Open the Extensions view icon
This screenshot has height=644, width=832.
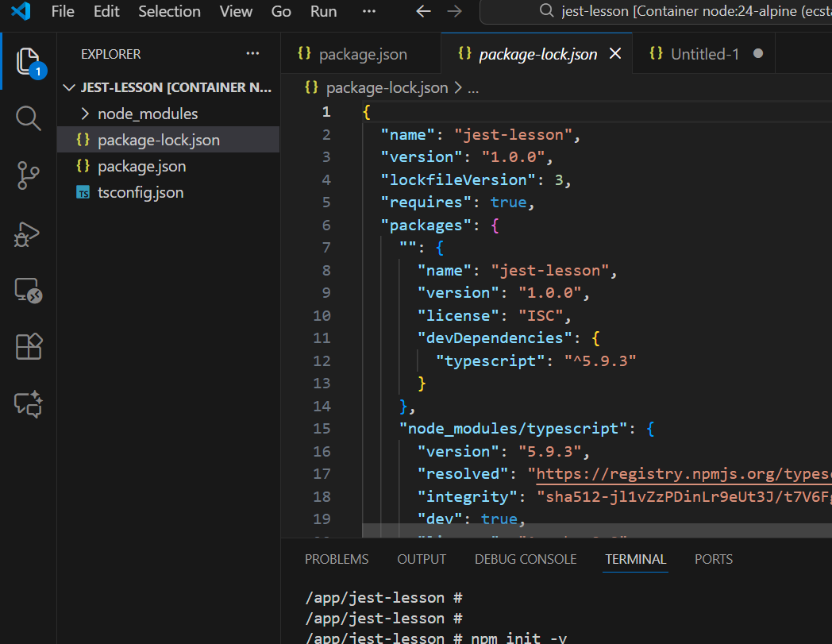coord(28,347)
